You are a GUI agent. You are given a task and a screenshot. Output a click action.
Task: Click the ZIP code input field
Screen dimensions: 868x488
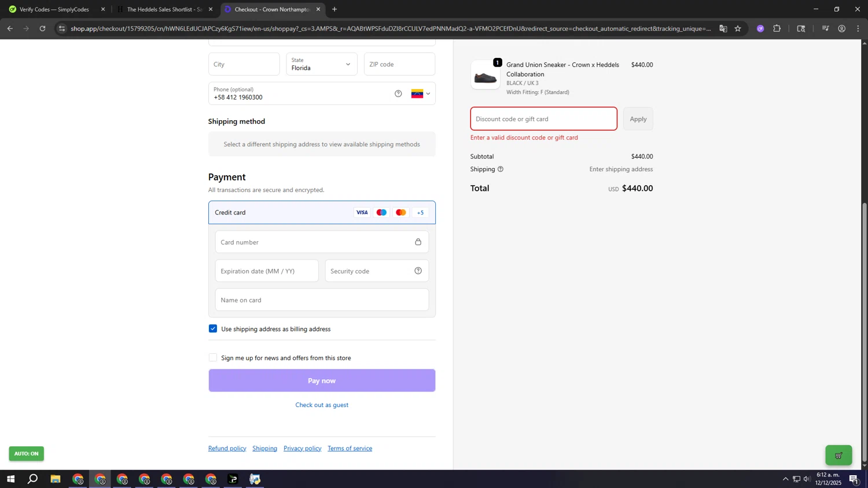399,64
